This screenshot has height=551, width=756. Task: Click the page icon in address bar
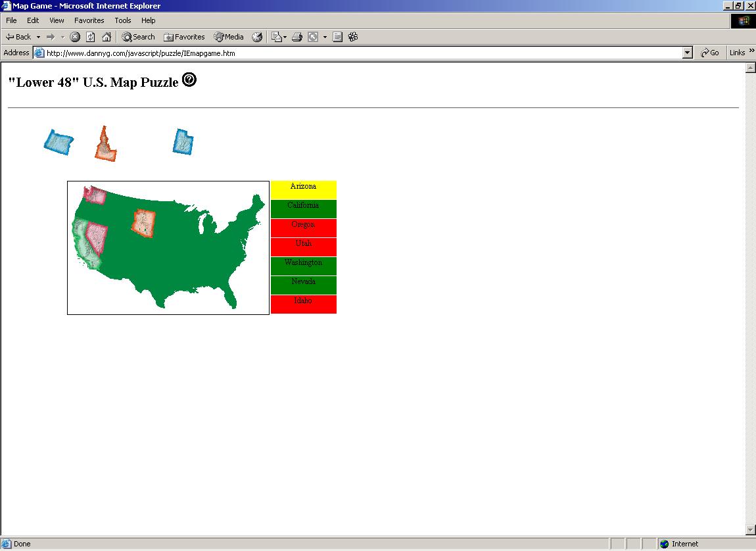tap(39, 53)
